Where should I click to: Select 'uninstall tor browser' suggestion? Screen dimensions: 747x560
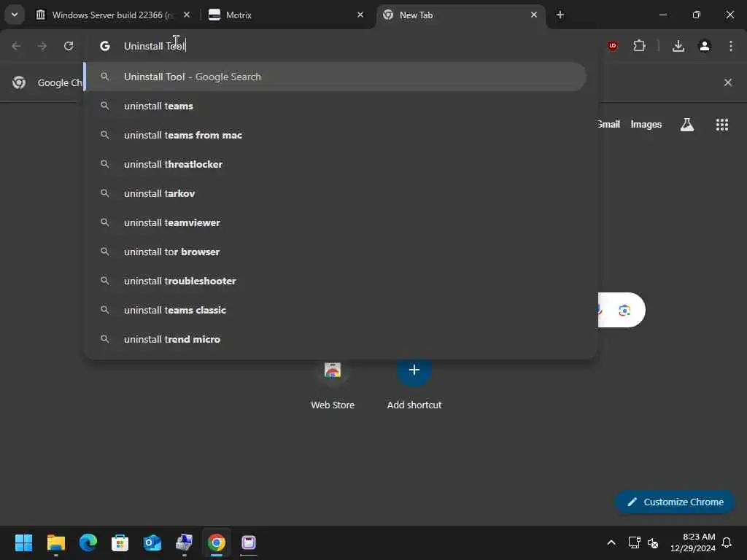pyautogui.click(x=336, y=252)
